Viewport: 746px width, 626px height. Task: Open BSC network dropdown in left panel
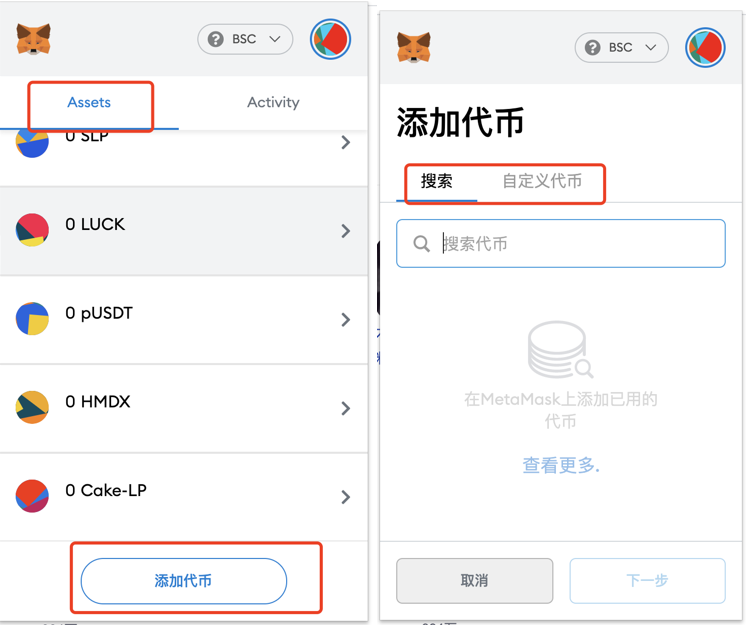coord(245,39)
